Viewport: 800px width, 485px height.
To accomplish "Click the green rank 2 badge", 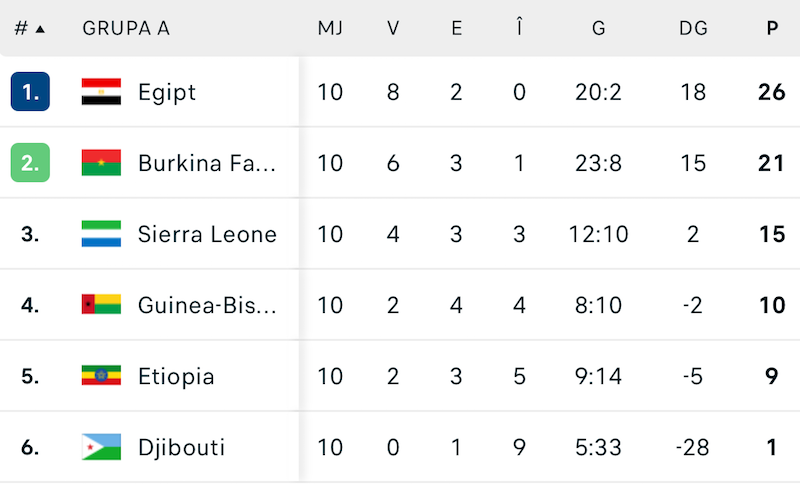I will pos(30,163).
